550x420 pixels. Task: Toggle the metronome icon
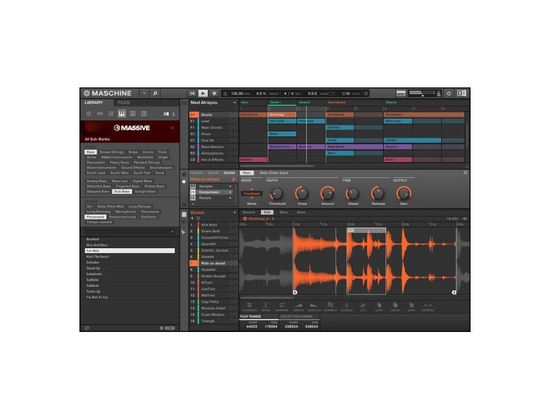pyautogui.click(x=226, y=93)
